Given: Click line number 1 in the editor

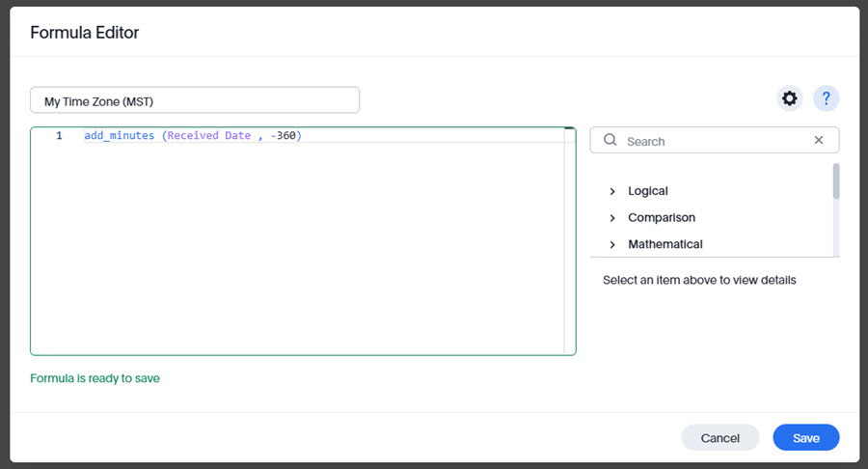Looking at the screenshot, I should point(59,136).
